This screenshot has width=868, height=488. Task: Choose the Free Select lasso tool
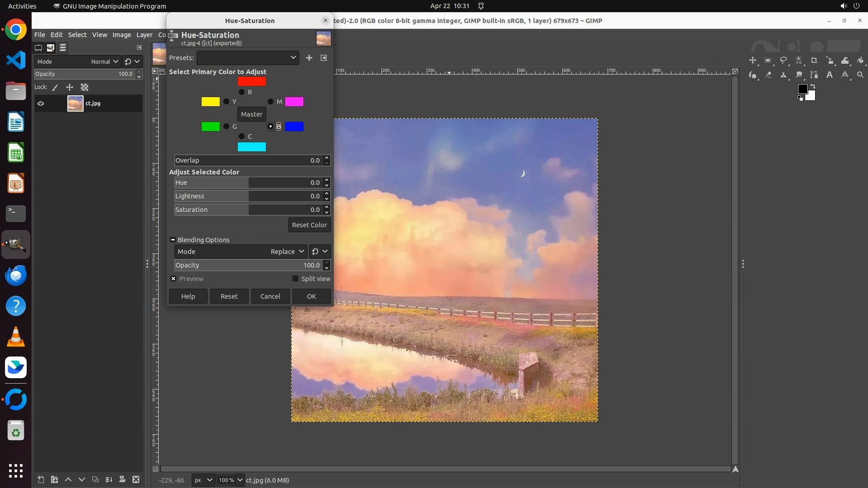point(783,61)
